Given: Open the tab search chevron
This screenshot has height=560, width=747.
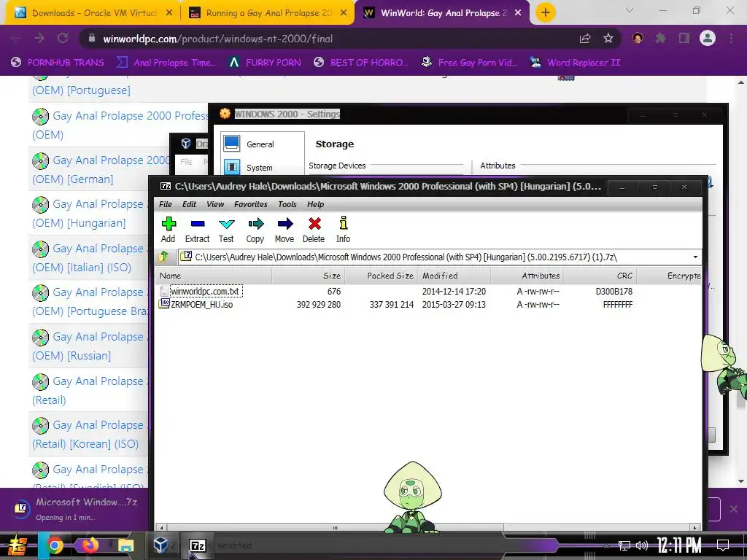Looking at the screenshot, I should 630,10.
